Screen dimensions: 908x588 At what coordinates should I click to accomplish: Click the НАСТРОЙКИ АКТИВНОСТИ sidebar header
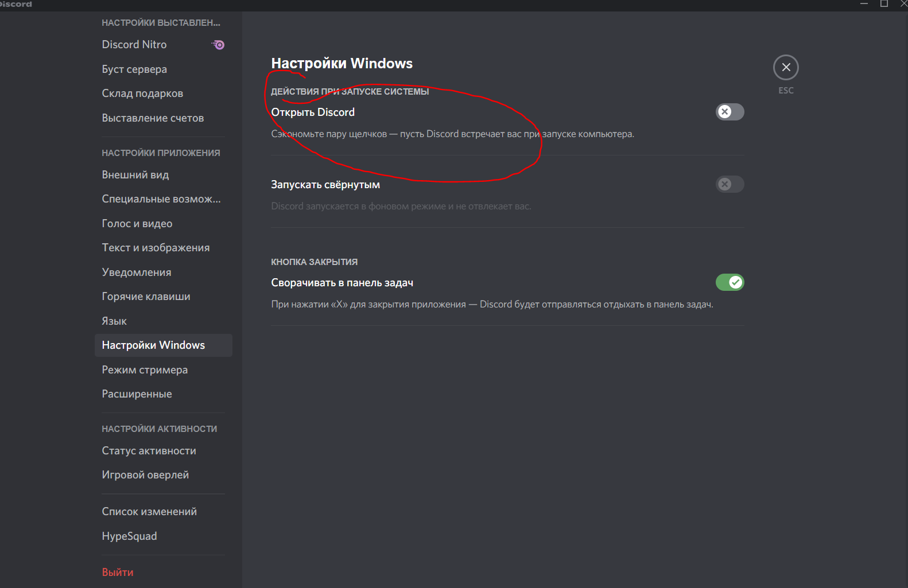pyautogui.click(x=160, y=429)
